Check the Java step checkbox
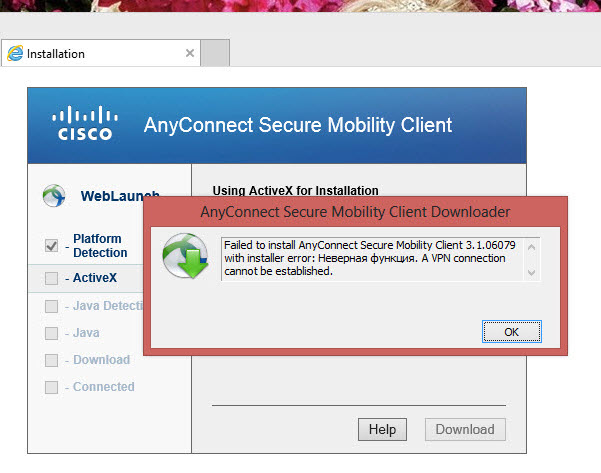 point(52,333)
